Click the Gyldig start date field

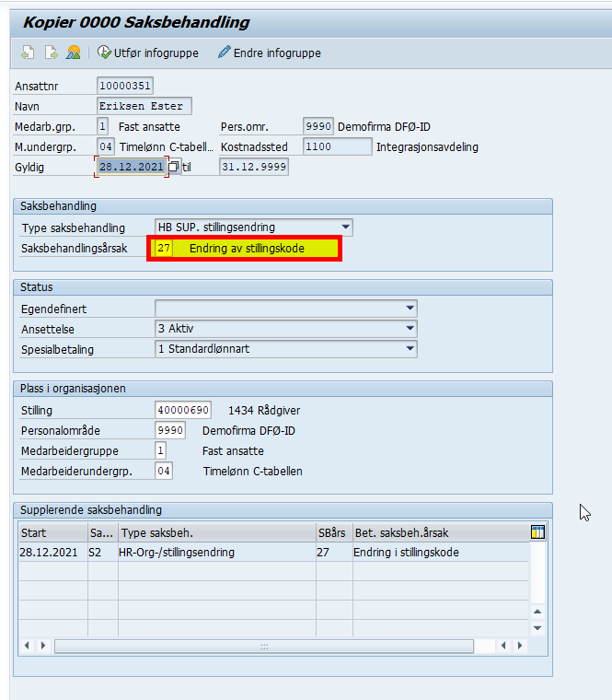click(132, 167)
